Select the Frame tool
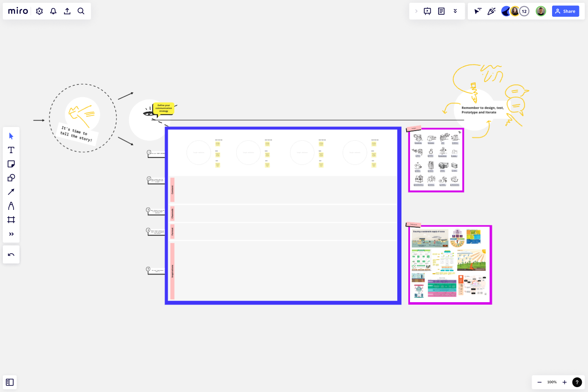This screenshot has height=392, width=588. (x=11, y=220)
